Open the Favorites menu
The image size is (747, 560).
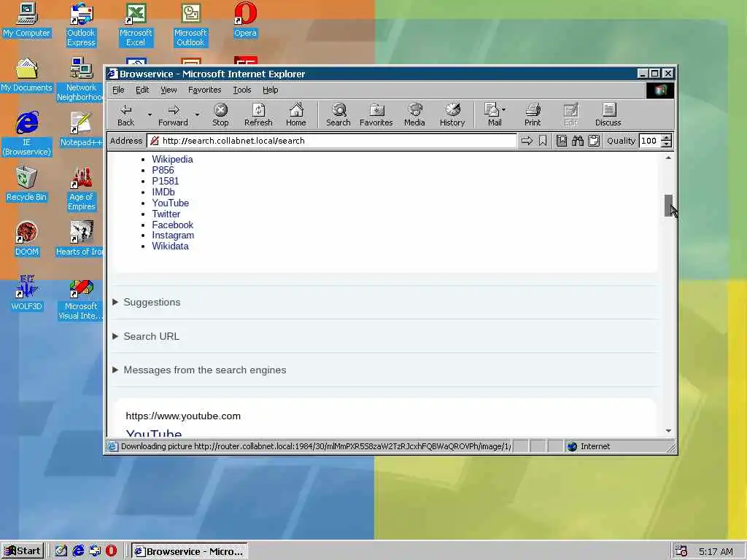tap(204, 90)
